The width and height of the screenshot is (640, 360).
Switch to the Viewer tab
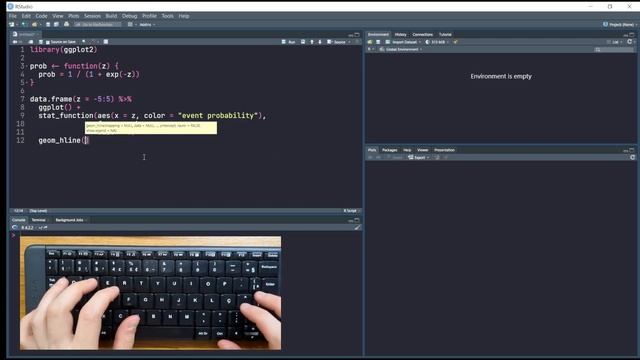click(x=422, y=150)
